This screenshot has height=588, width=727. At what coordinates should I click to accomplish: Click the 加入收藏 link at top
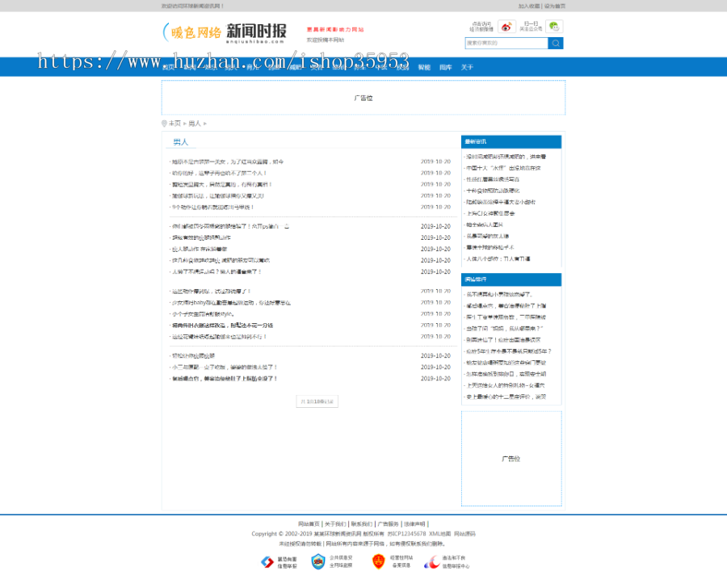coord(529,6)
